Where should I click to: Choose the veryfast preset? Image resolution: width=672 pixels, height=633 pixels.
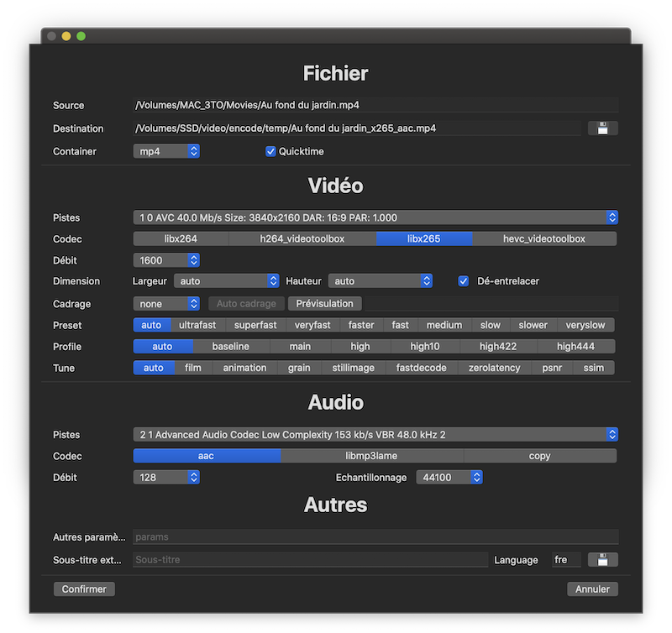tap(312, 325)
